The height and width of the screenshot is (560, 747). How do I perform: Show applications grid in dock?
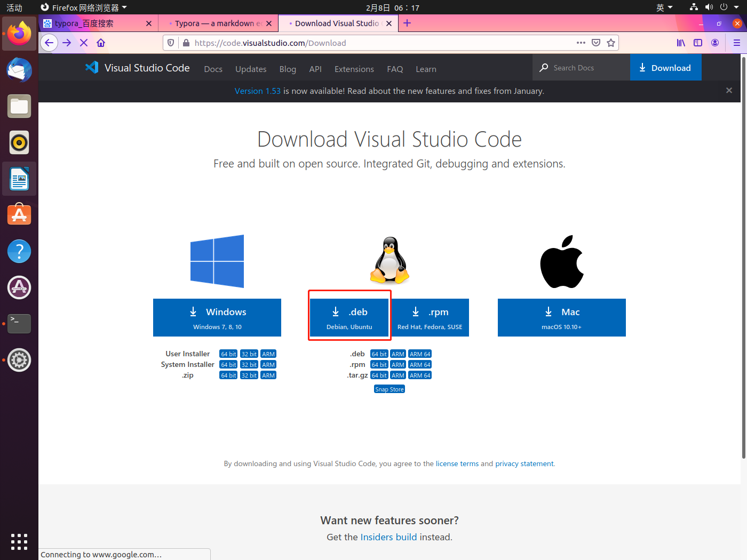tap(19, 541)
